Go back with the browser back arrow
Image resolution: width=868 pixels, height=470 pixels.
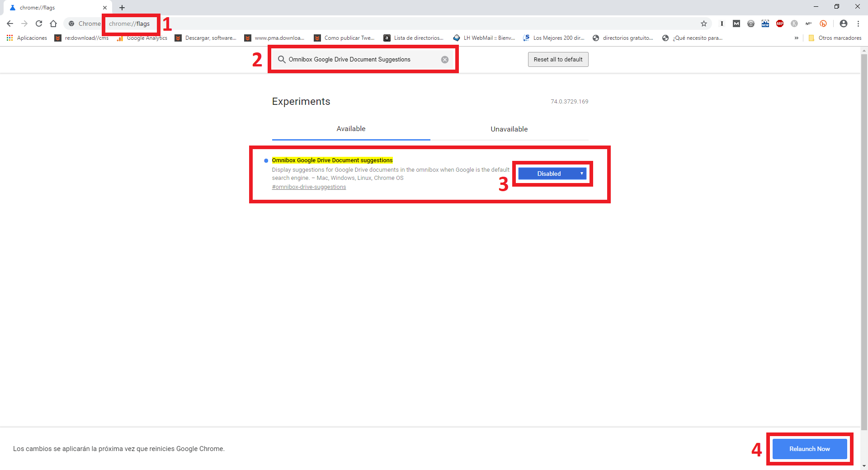click(x=10, y=23)
